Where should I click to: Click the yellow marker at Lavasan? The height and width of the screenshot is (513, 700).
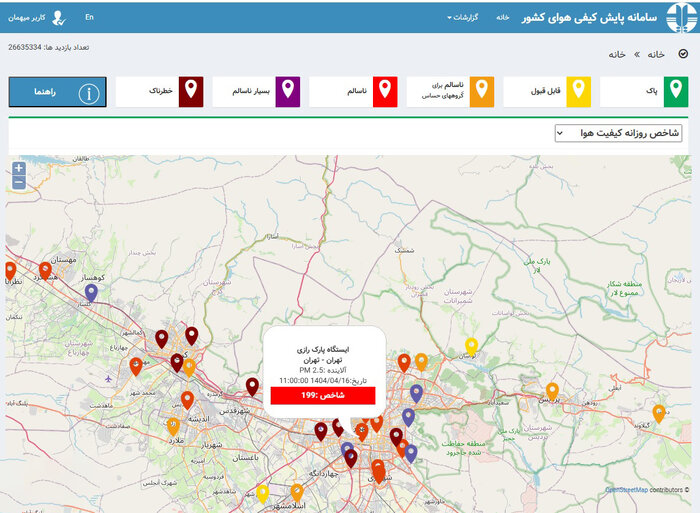(471, 346)
